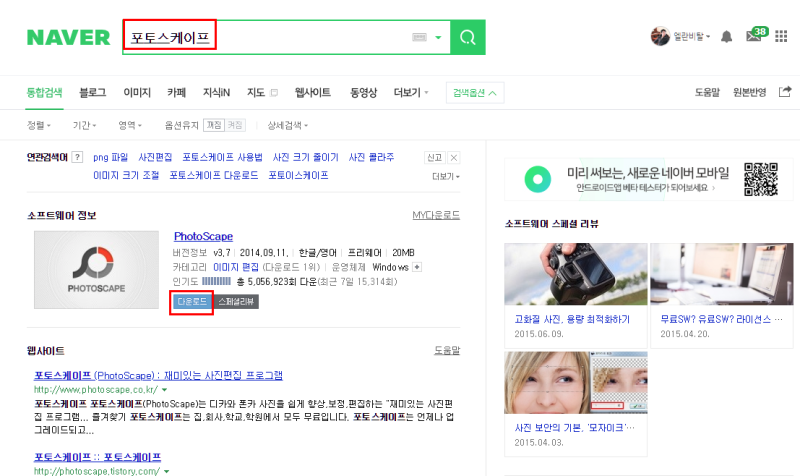Viewport: 800px width, 476px height.
Task: Open the profile name dropdown menu
Action: tap(692, 36)
